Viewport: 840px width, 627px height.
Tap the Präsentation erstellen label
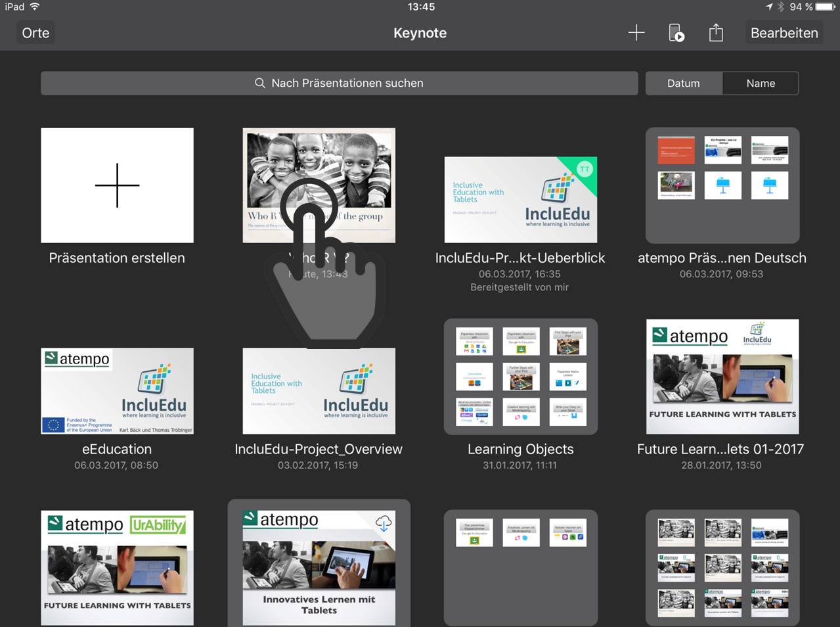point(117,258)
